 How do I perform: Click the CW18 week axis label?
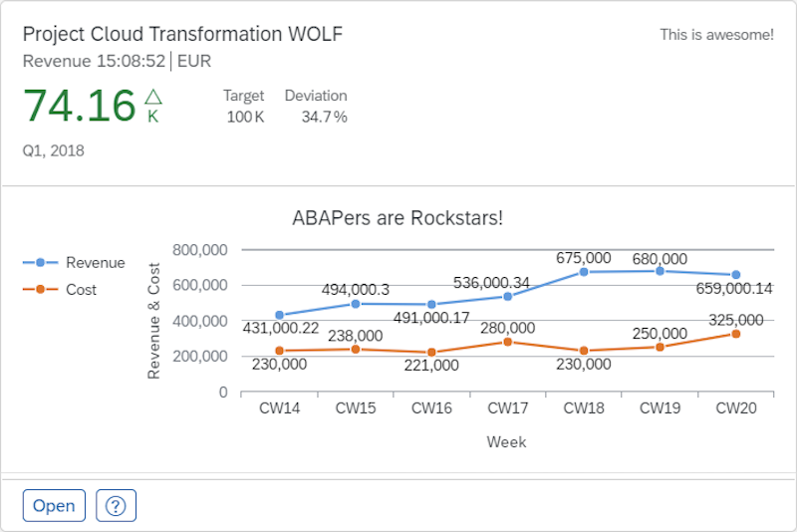click(x=583, y=407)
